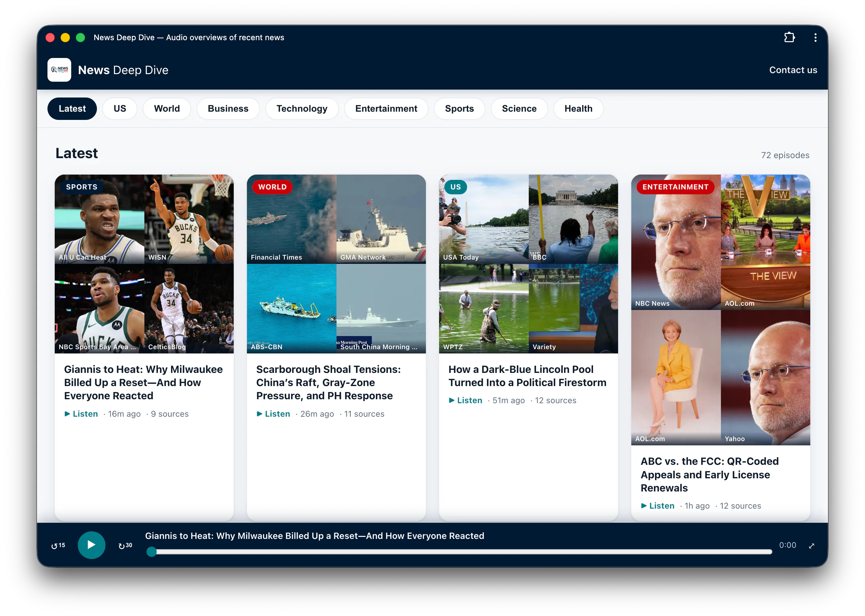Click the Financial Times thumbnail
865x616 pixels.
point(291,219)
